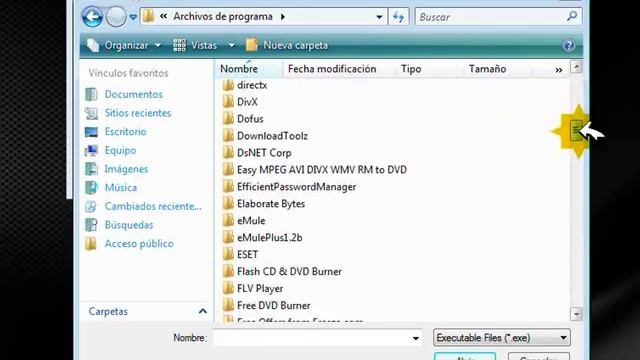This screenshot has width=640, height=360.
Task: Select Flash CD & DVD Burner folder
Action: click(x=289, y=271)
